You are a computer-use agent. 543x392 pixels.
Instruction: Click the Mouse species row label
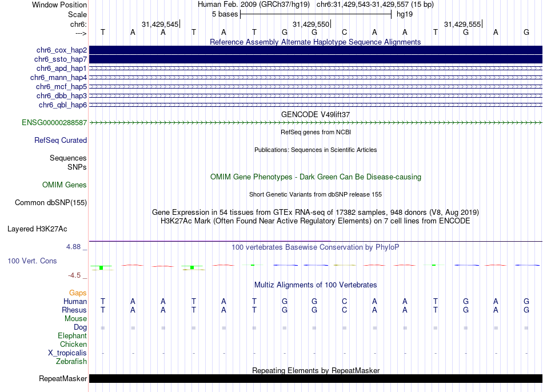pos(75,319)
